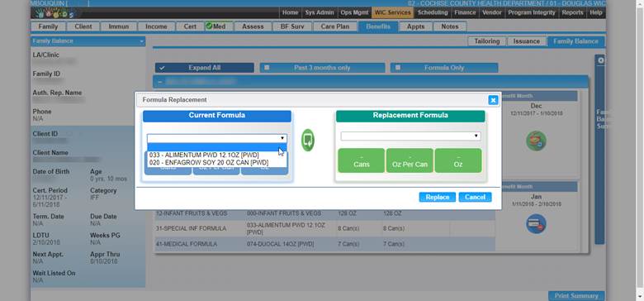
Task: Open the Replacement Formula dropdown
Action: tap(410, 136)
